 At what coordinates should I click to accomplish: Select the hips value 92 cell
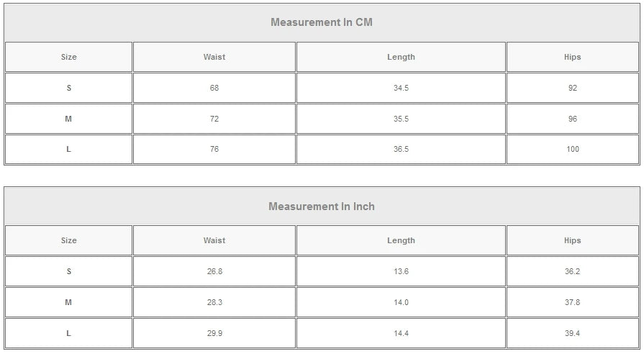point(573,88)
